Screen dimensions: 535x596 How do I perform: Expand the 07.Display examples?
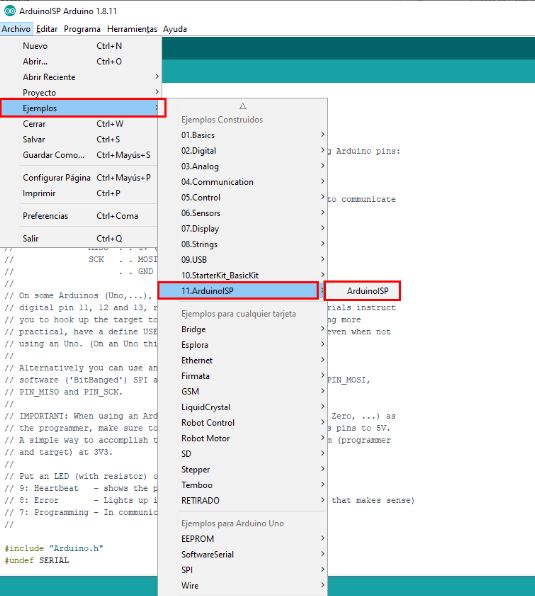tap(242, 229)
